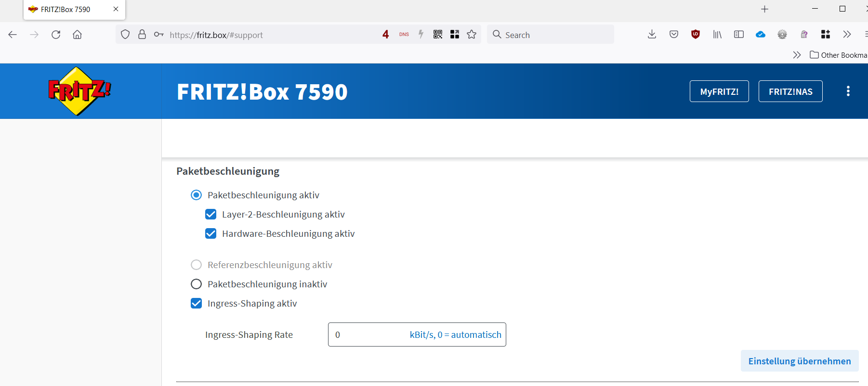Expand overflow toolbar chevron
This screenshot has height=386, width=868.
(x=847, y=35)
